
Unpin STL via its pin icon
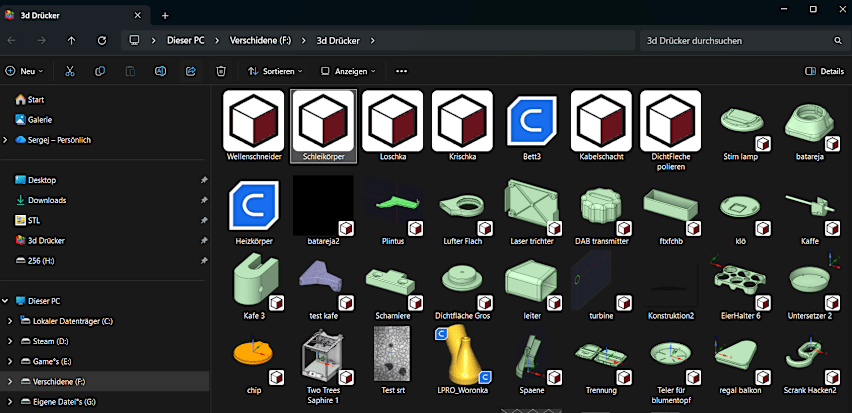(x=204, y=220)
